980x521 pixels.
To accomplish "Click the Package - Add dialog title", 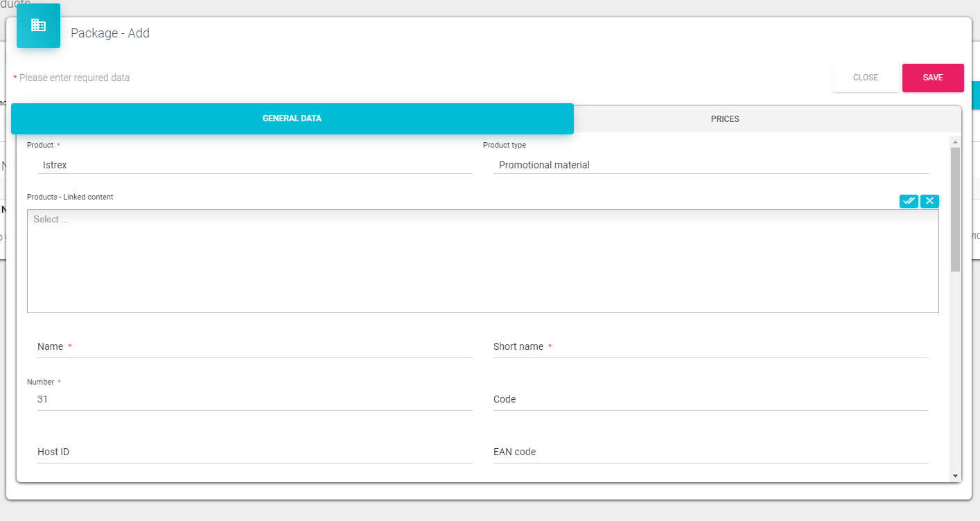I will point(110,33).
